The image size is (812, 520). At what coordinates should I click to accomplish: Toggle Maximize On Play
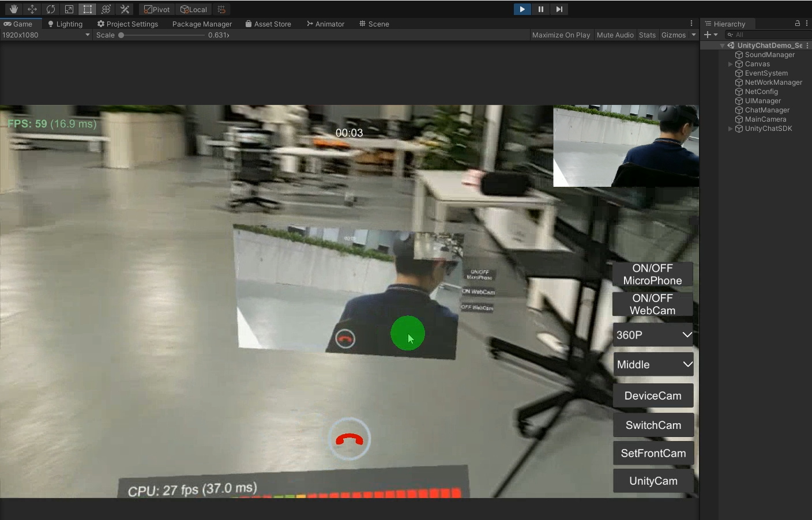coord(561,35)
